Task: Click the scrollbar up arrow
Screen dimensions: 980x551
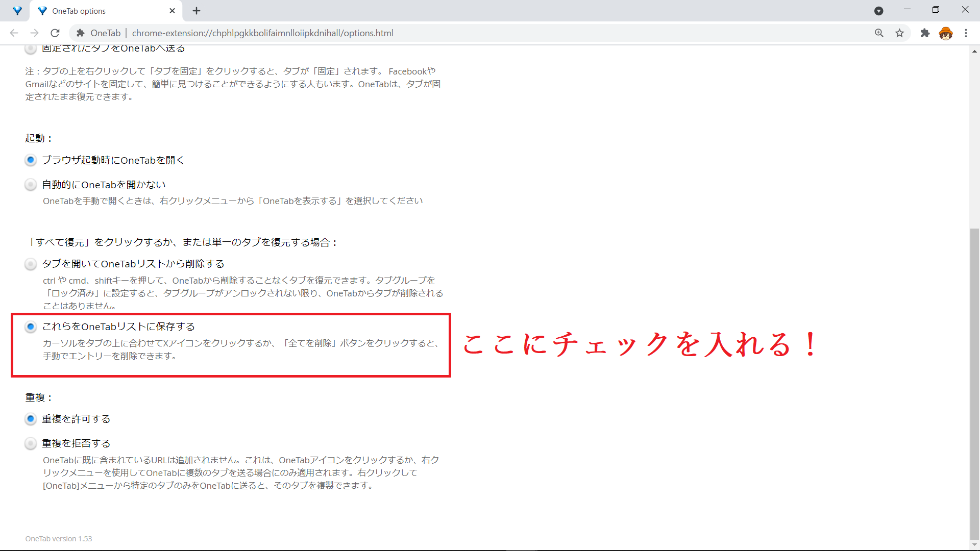Action: click(x=974, y=51)
